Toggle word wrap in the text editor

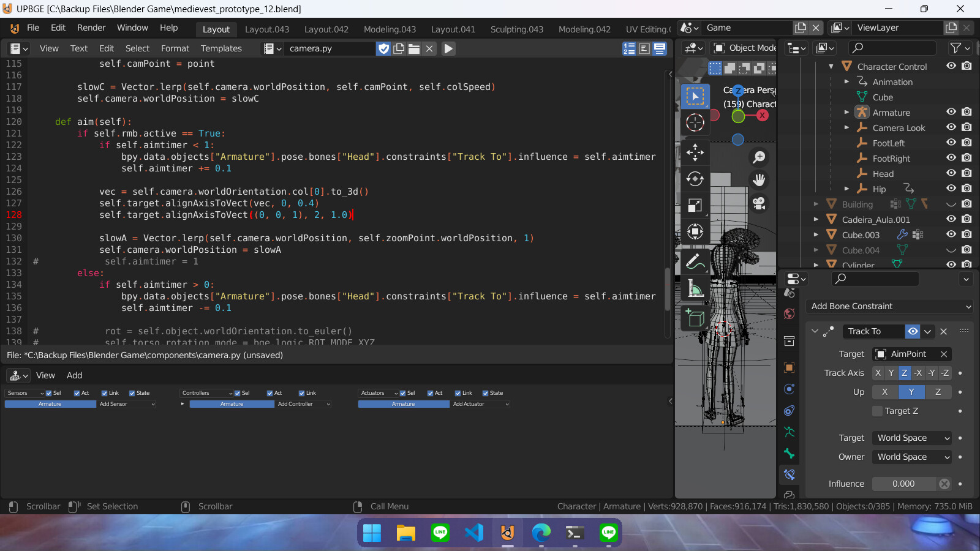644,48
